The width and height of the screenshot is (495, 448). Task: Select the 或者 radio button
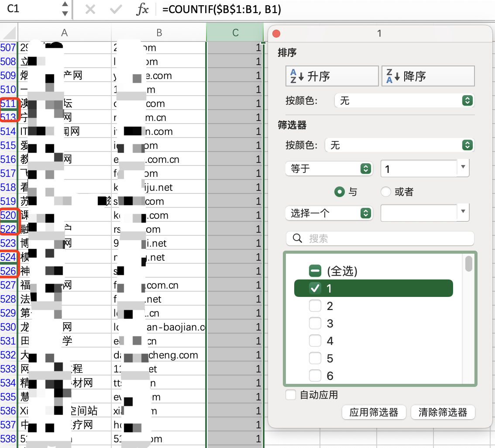385,192
